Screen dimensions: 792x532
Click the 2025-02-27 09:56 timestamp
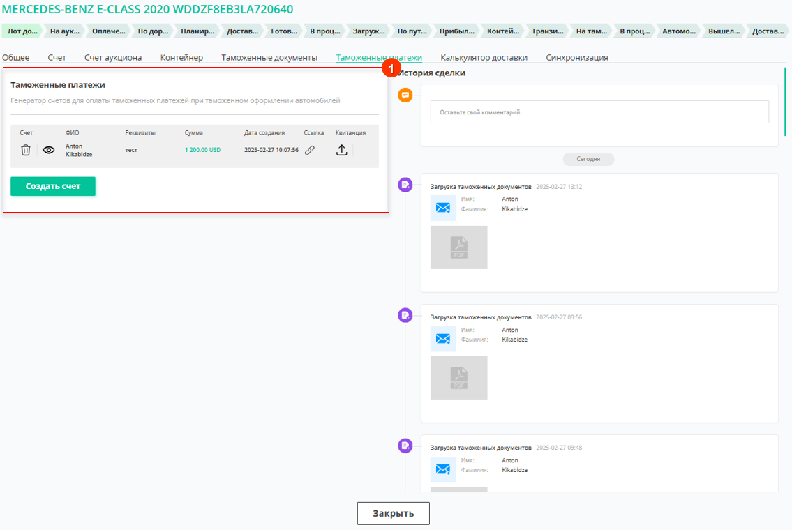pos(559,317)
